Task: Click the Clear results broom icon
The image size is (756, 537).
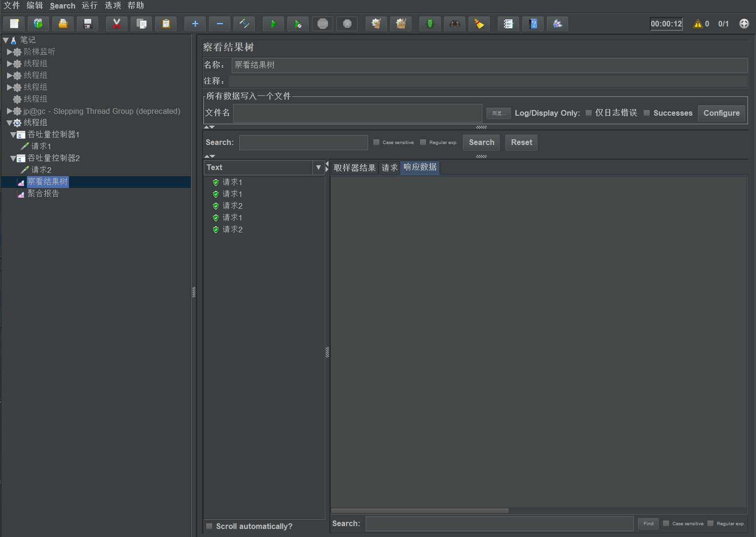Action: tap(376, 24)
